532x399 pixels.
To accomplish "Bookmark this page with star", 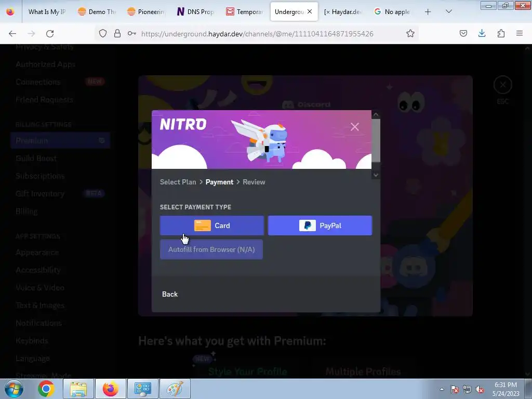I will pos(410,34).
